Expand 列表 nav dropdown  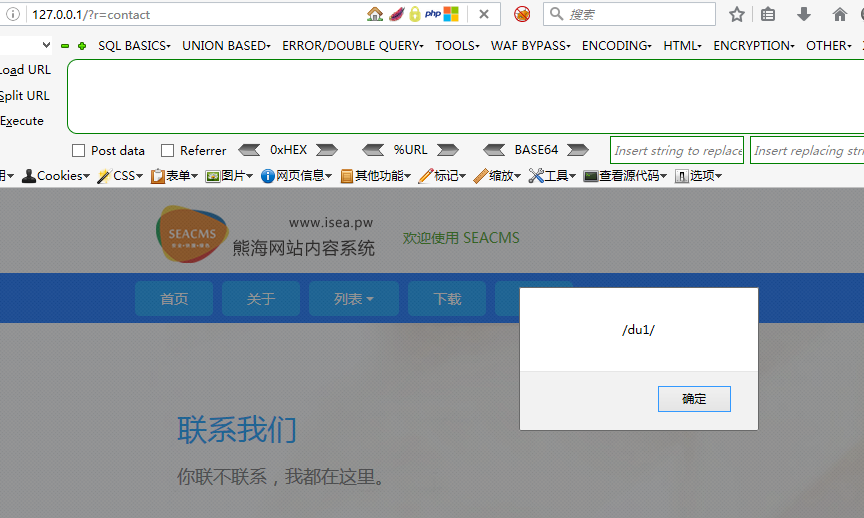coord(354,299)
